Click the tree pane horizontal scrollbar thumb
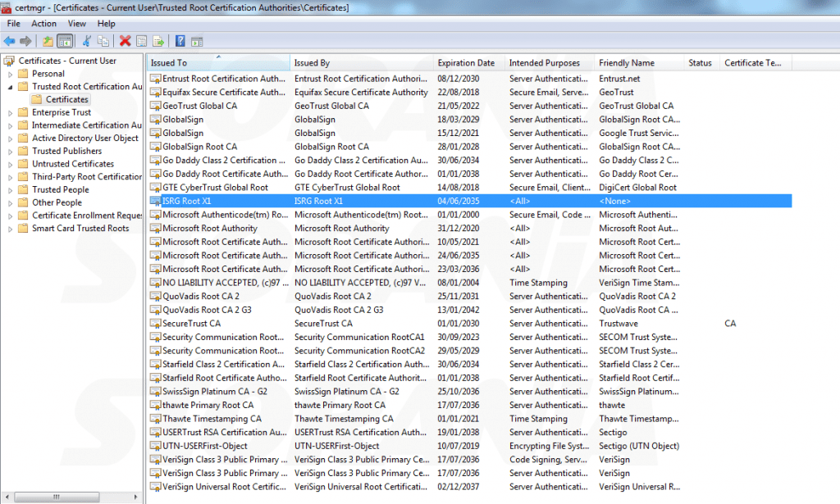 click(57, 497)
